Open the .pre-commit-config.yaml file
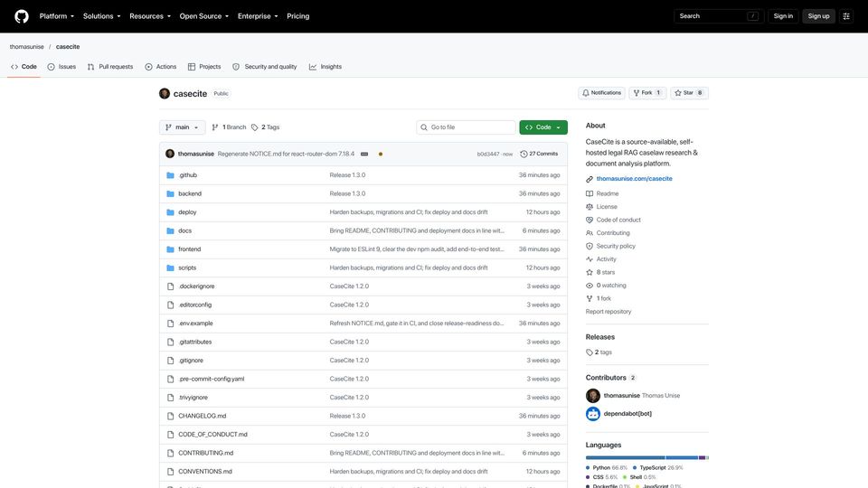The image size is (868, 488). tap(211, 379)
